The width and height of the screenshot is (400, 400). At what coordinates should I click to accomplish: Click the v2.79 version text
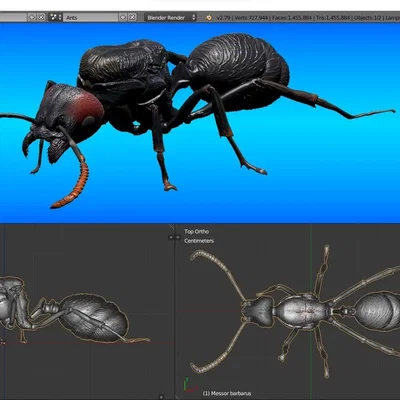223,18
